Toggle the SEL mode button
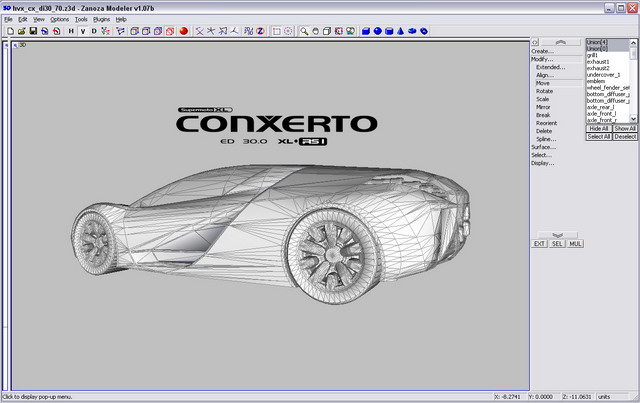The image size is (640, 403). coord(557,243)
